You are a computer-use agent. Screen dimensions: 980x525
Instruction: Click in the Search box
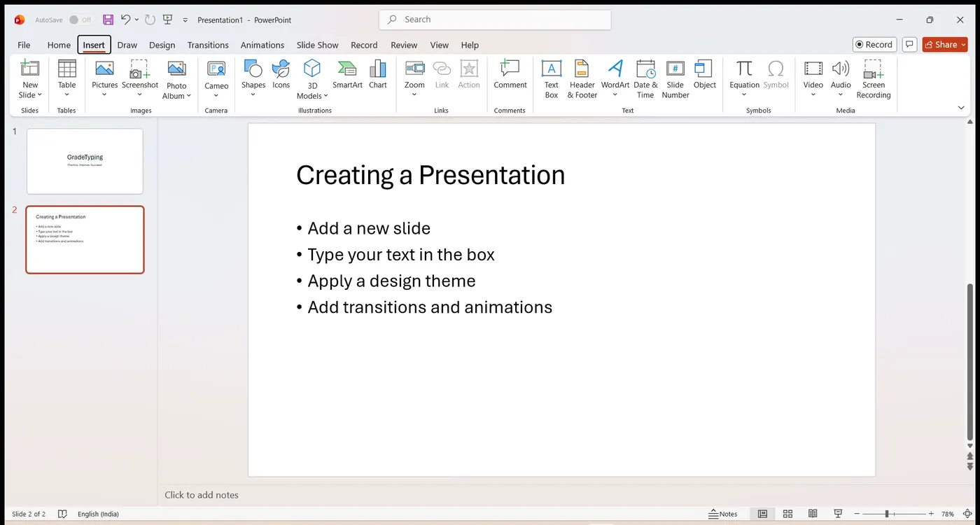pyautogui.click(x=495, y=20)
